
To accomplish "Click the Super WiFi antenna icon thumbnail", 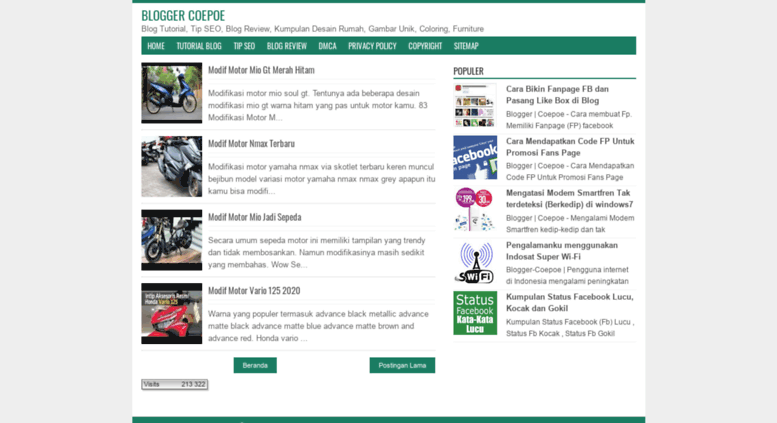I will pyautogui.click(x=475, y=262).
